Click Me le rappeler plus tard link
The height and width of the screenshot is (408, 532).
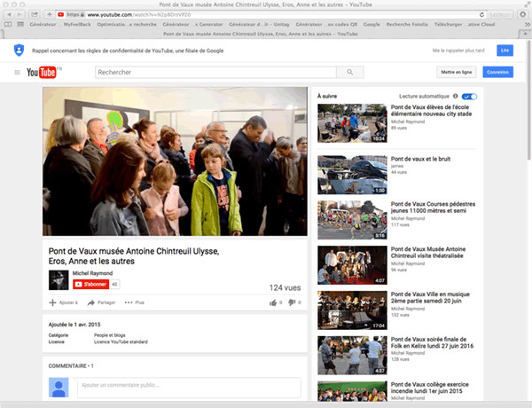(x=458, y=51)
